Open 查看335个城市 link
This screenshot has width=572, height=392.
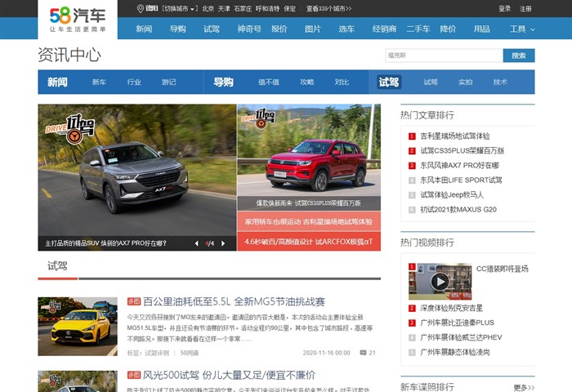coord(328,8)
